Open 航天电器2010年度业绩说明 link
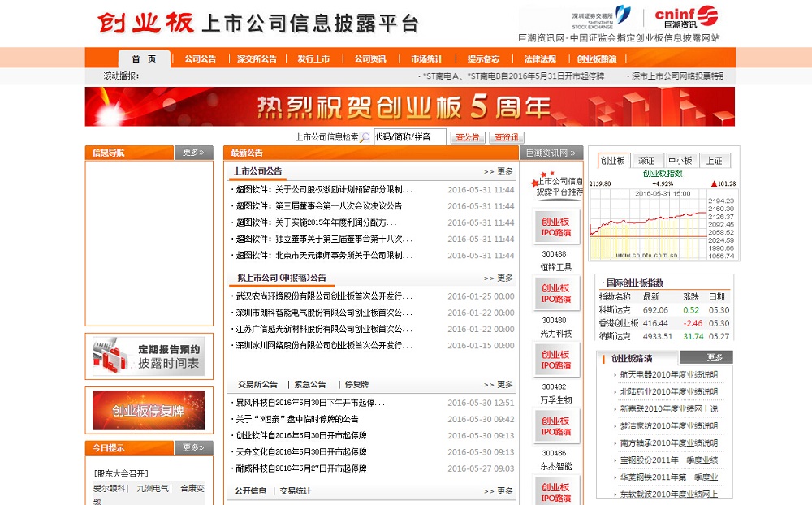This screenshot has height=505, width=812. [x=668, y=374]
